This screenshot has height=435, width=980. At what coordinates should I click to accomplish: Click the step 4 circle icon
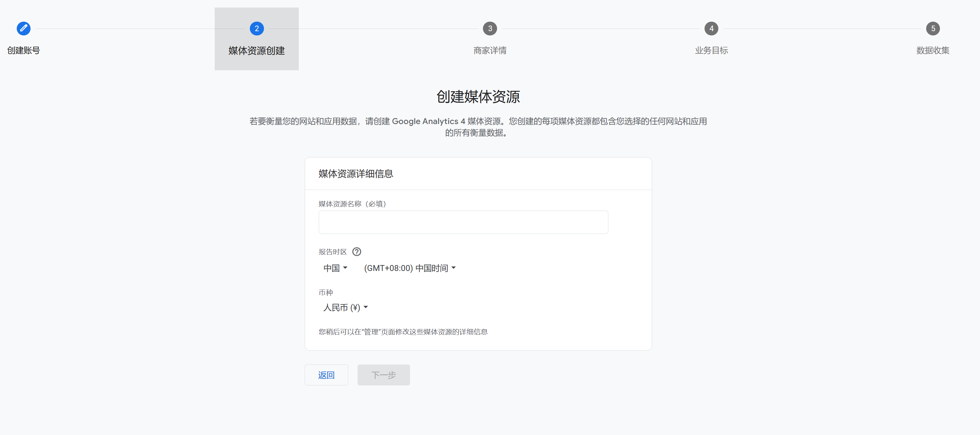pyautogui.click(x=711, y=29)
